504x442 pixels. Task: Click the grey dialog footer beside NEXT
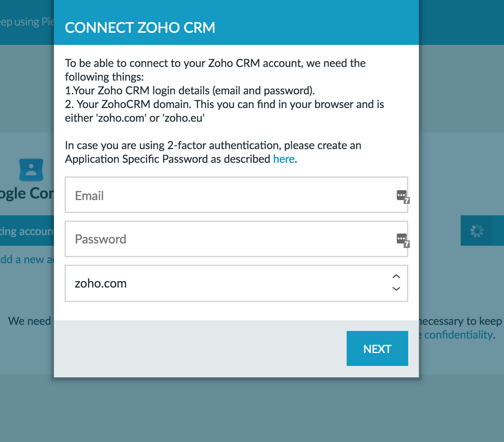click(x=200, y=348)
